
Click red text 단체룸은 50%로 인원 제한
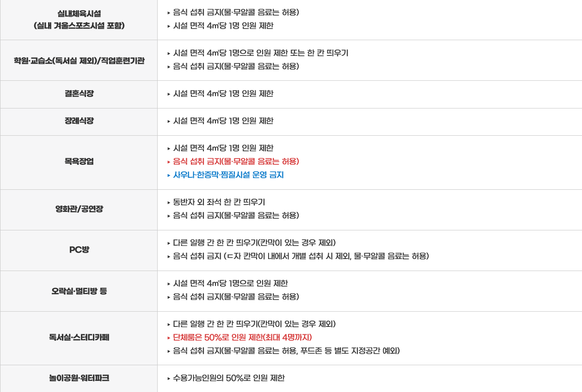(242, 337)
